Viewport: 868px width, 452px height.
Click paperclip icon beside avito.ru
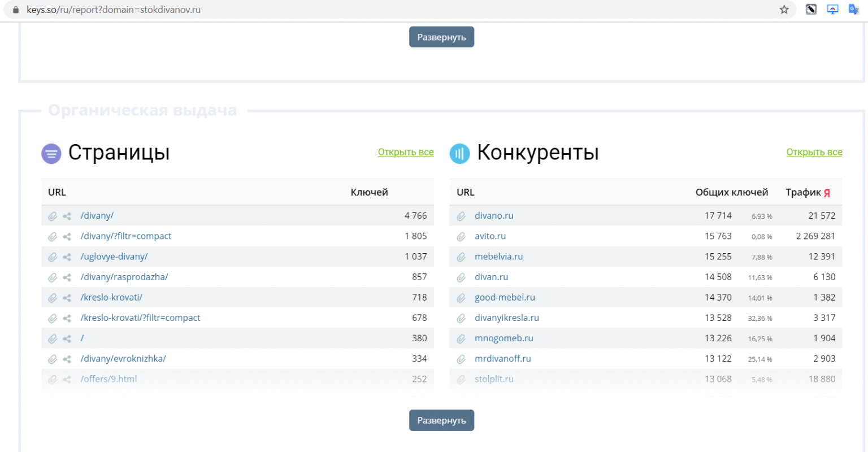(461, 237)
